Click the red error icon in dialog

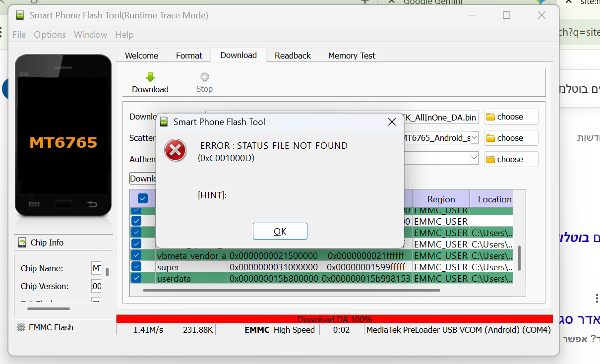[x=175, y=150]
